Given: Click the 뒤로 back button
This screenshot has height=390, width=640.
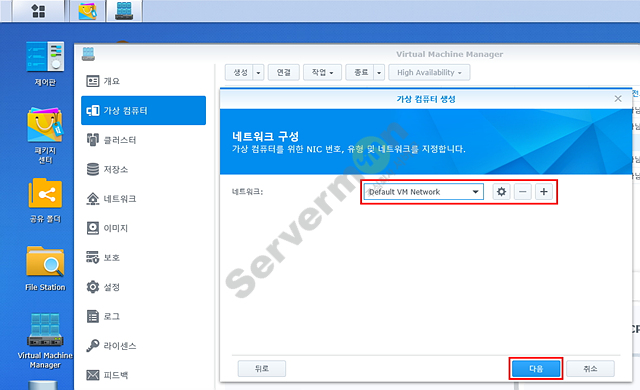Looking at the screenshot, I should click(262, 369).
